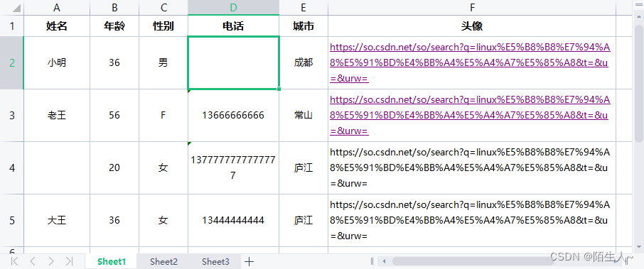Select column B header
This screenshot has width=644, height=269.
coord(114,7)
